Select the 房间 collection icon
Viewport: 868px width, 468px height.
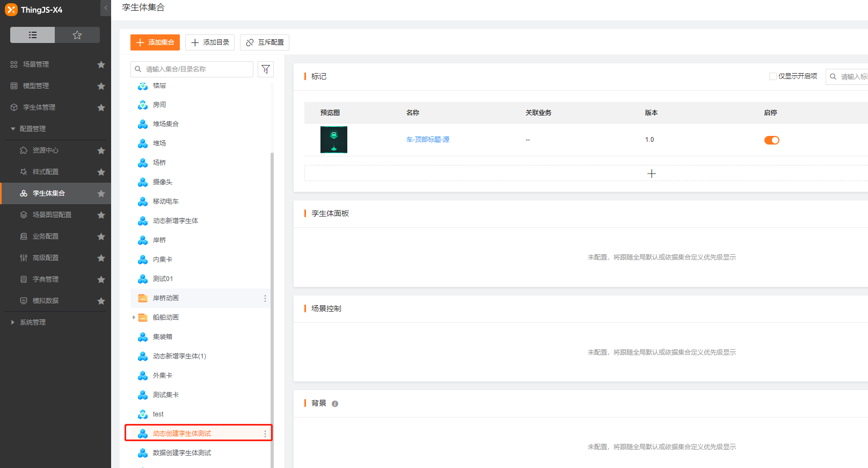143,105
